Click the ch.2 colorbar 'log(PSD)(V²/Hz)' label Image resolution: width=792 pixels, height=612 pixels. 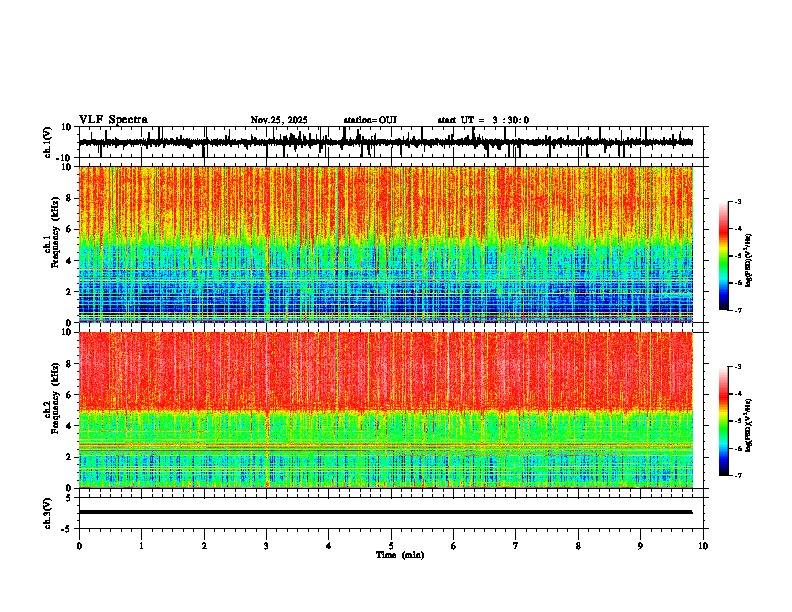[x=749, y=424]
